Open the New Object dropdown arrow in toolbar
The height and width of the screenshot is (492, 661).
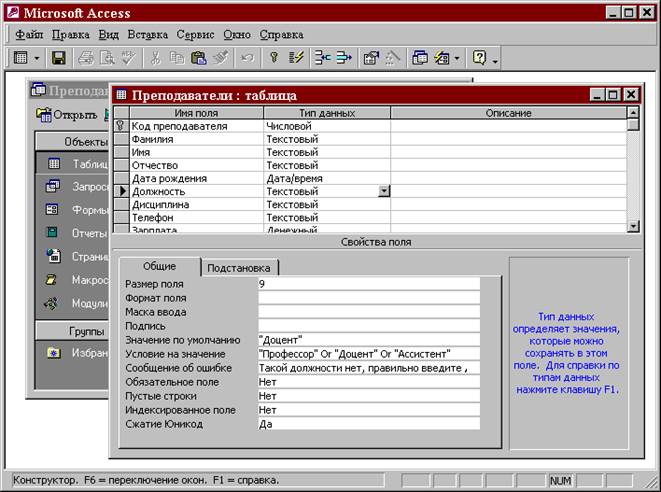click(x=457, y=59)
